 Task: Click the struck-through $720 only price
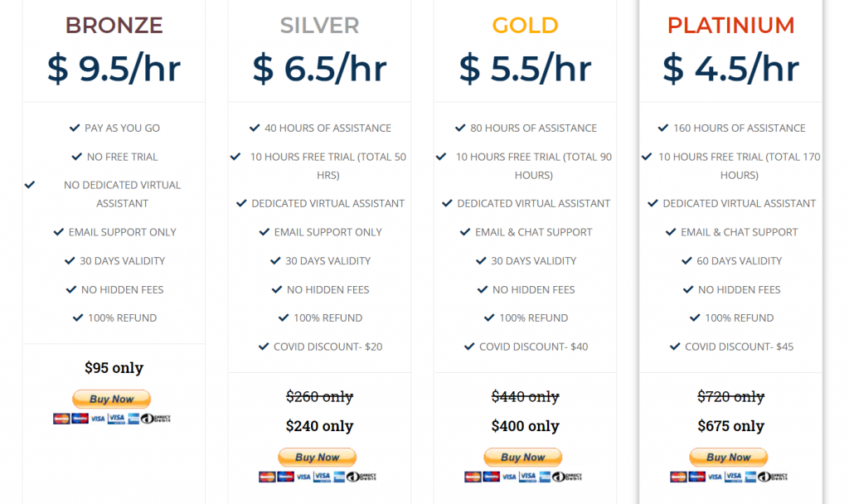730,397
